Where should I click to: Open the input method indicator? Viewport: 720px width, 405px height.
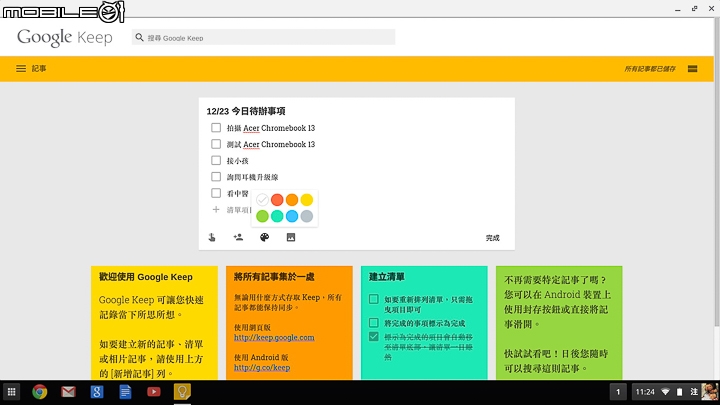[694, 392]
